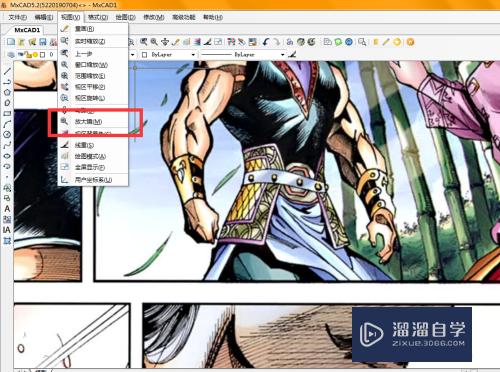Select the Rectangle draw tool
The width and height of the screenshot is (500, 372).
[7, 113]
